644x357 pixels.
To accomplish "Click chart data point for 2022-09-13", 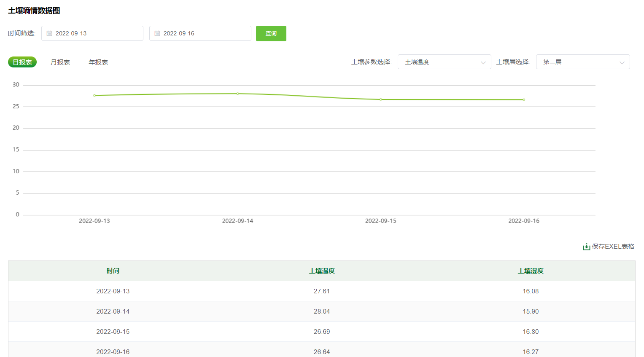I will (x=94, y=95).
